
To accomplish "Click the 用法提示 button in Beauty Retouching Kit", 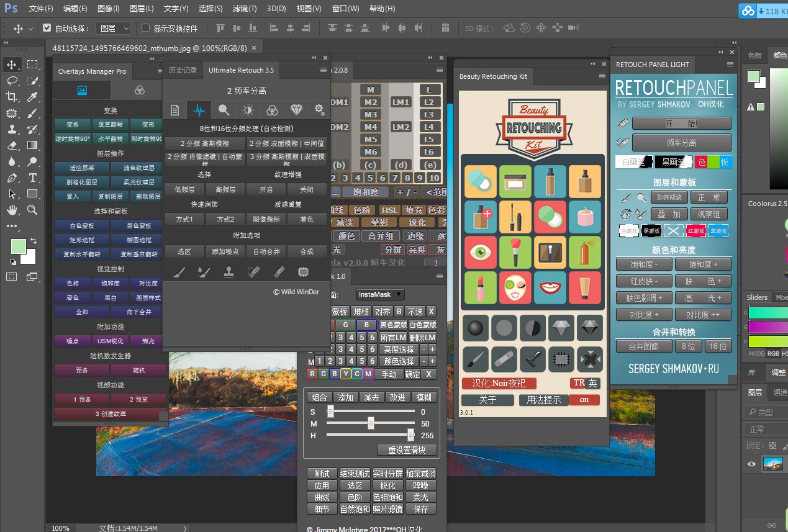I will tap(543, 400).
